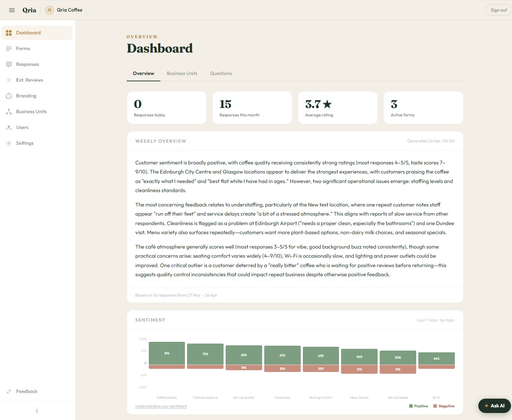Click the star beside the 3.7 rating
Viewport: 512px width, 420px height.
[x=327, y=104]
